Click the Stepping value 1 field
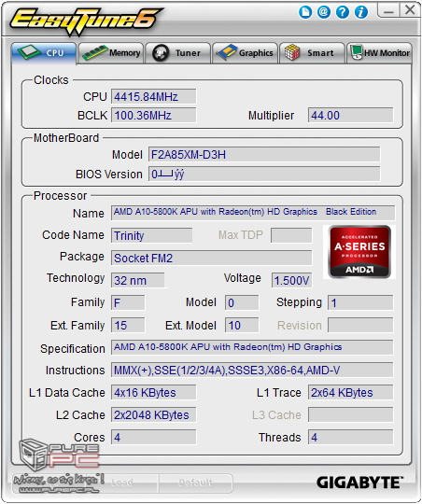The image size is (422, 504). pos(360,302)
